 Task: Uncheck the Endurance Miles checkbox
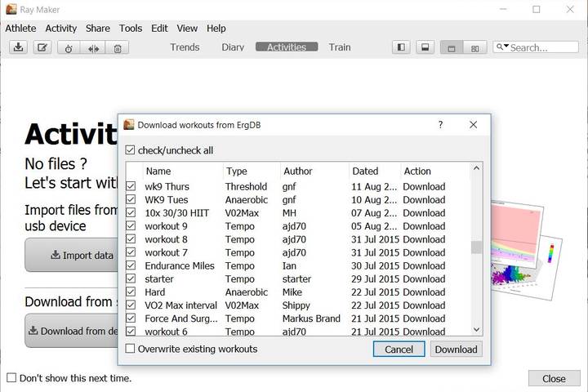[131, 265]
